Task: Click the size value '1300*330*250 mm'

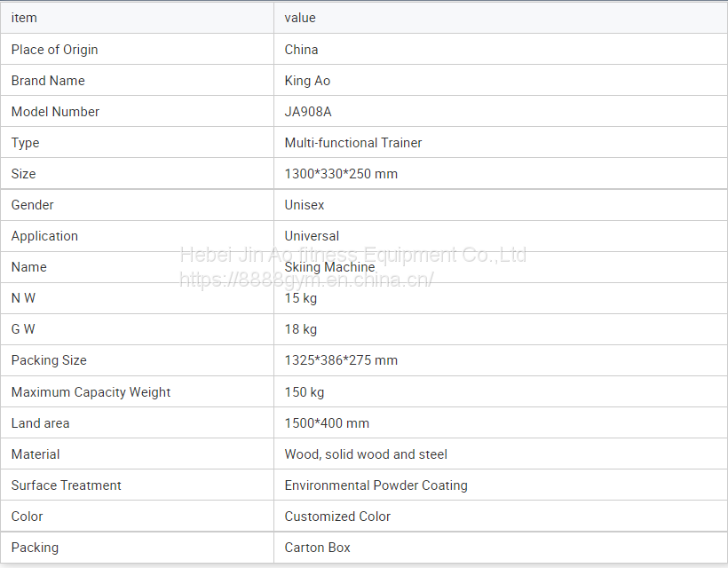Action: click(x=341, y=174)
